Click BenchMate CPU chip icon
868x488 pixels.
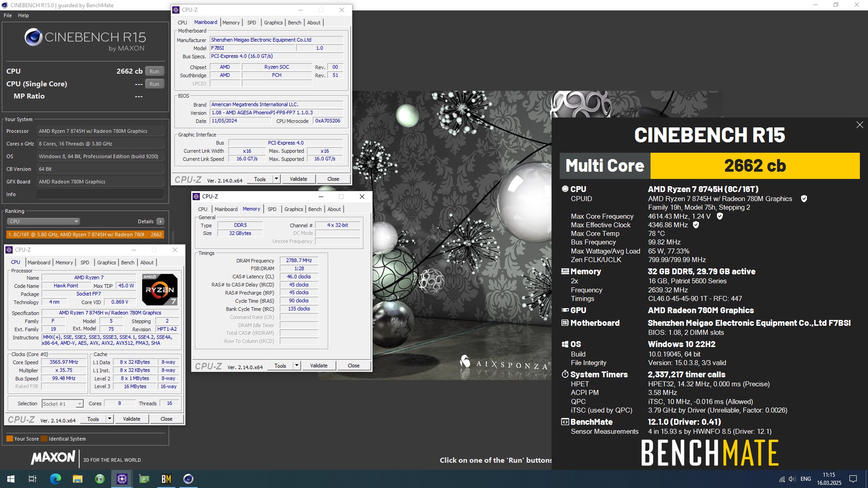[565, 189]
